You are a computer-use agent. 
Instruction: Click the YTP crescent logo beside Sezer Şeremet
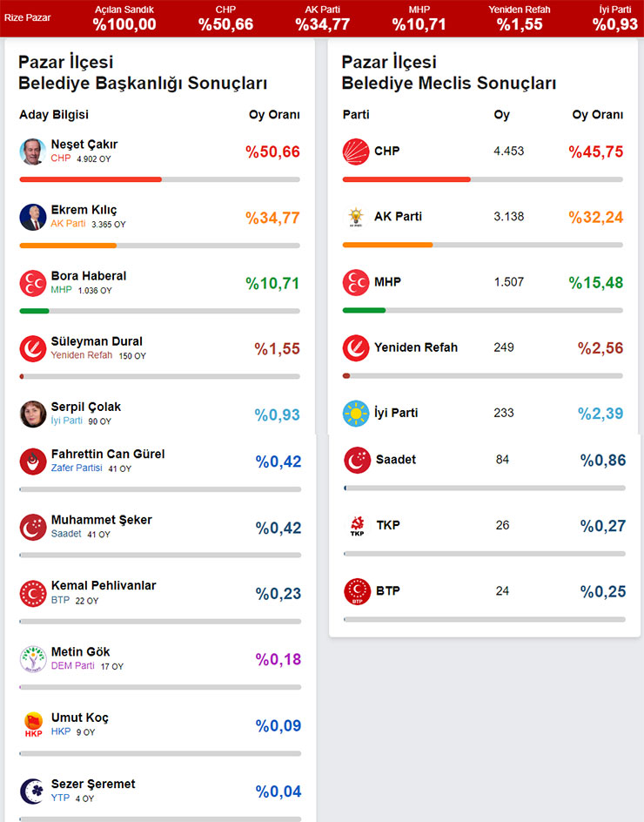pyautogui.click(x=33, y=791)
